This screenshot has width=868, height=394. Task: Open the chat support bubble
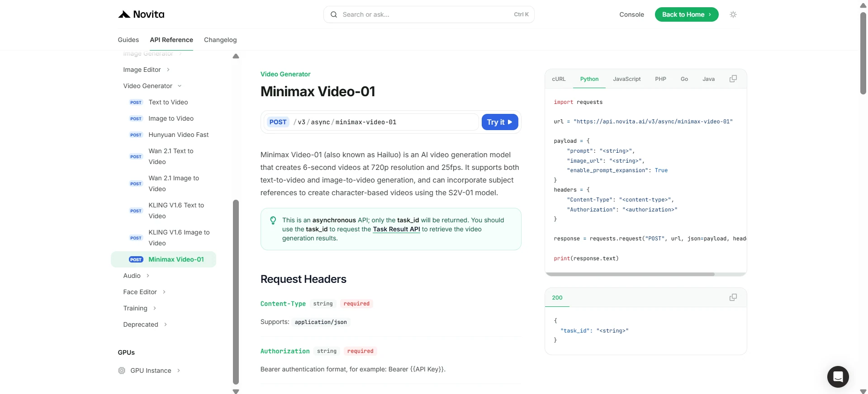(838, 376)
